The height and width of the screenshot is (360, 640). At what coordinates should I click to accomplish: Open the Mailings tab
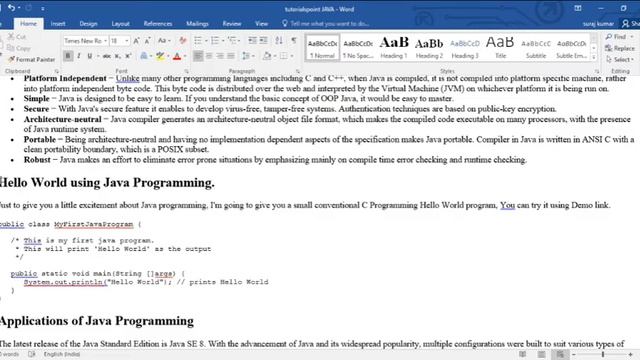point(197,24)
